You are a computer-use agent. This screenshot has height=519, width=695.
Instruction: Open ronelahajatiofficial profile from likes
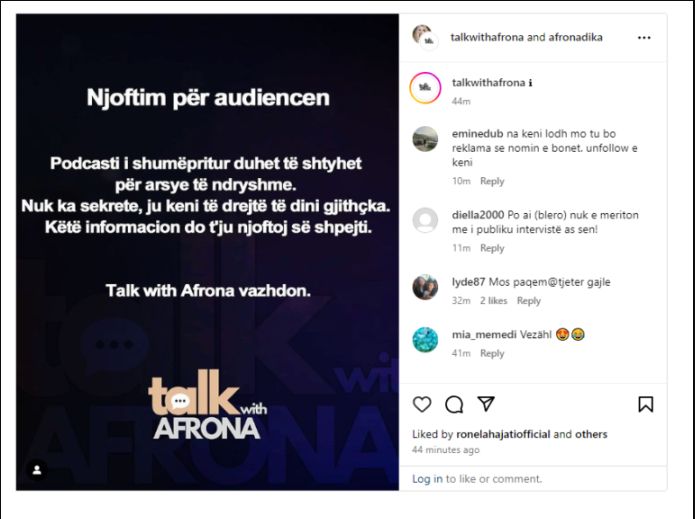tap(503, 434)
